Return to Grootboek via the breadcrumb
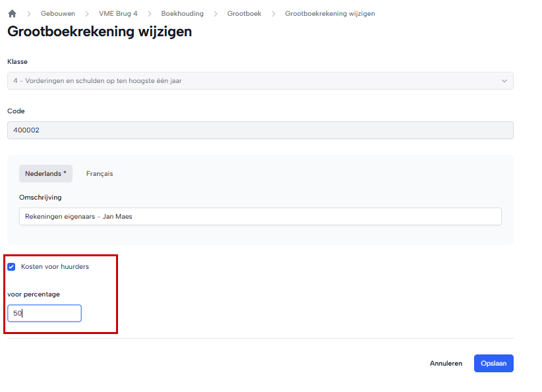Screen dimensions: 542x392 tap(244, 13)
